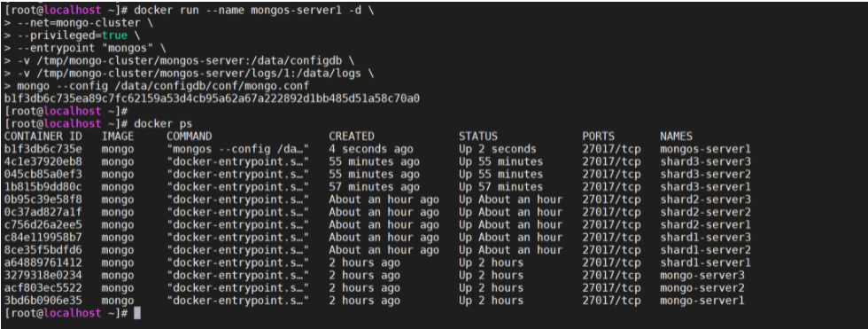This screenshot has height=329, width=868.
Task: Select the STATUS column header
Action: 477,137
